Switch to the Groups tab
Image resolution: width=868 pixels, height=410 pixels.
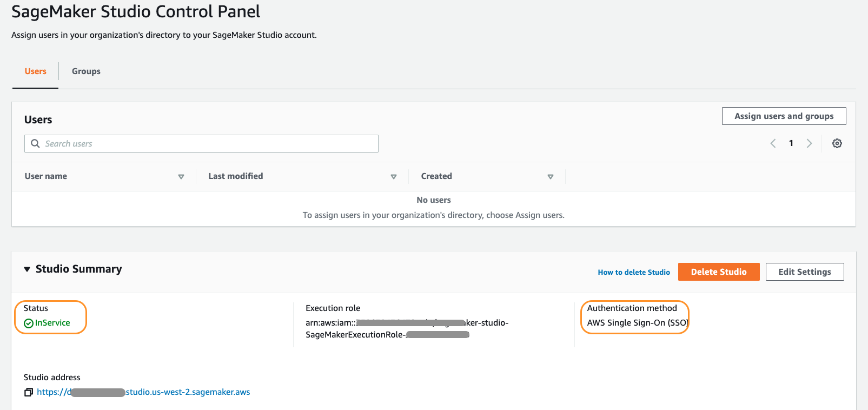point(86,71)
